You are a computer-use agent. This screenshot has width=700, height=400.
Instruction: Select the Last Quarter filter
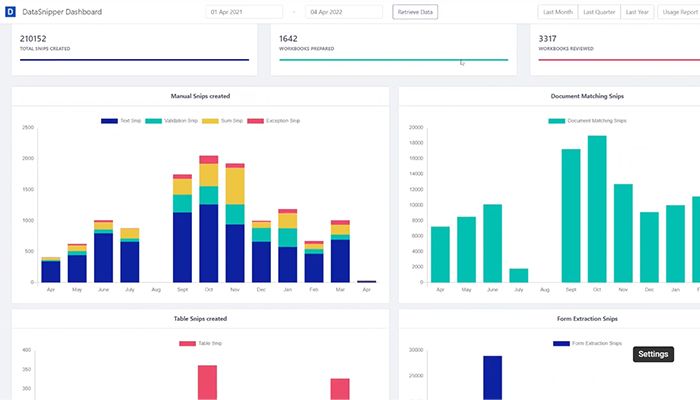(599, 12)
